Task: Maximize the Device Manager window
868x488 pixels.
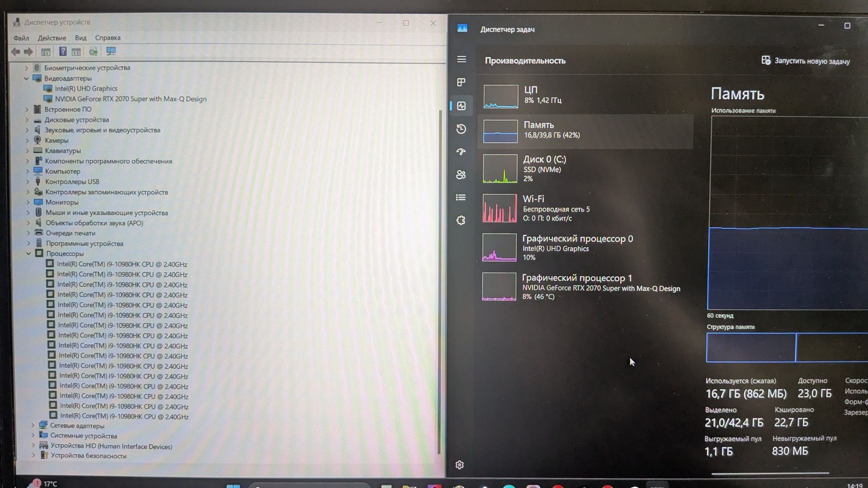Action: [406, 23]
